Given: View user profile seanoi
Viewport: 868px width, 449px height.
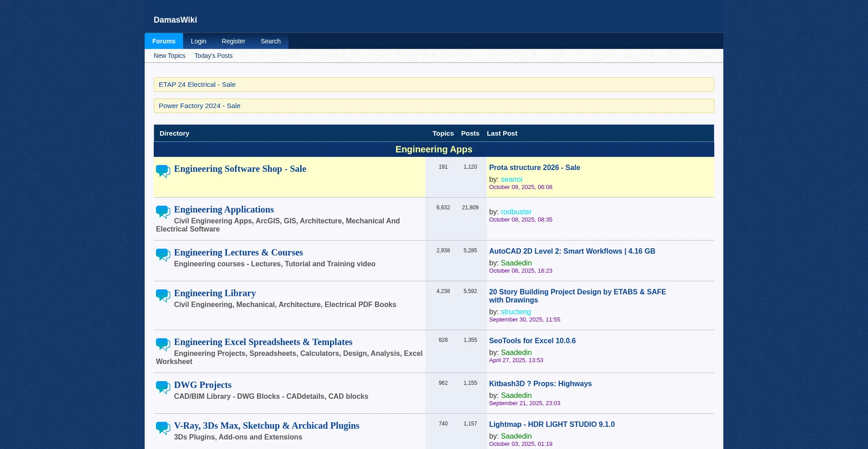Looking at the screenshot, I should point(511,179).
